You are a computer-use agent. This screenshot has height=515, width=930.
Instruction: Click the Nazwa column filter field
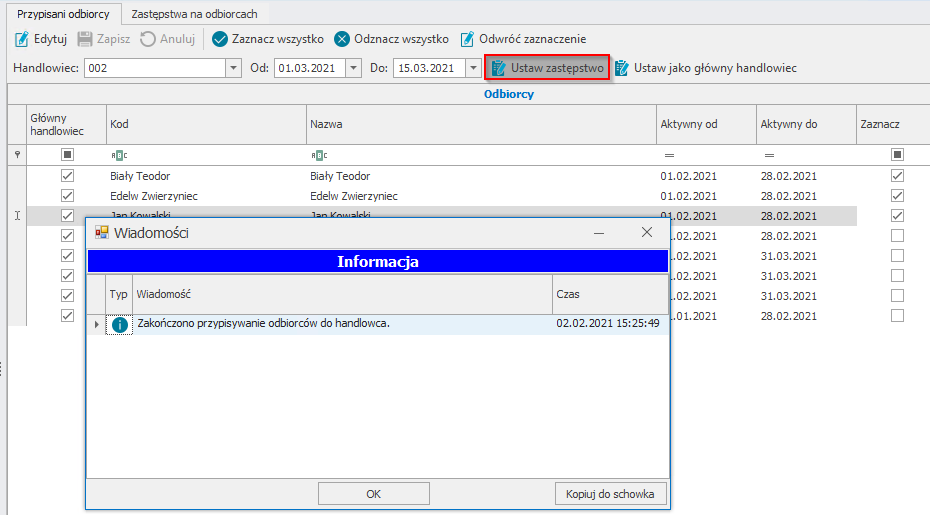(x=480, y=155)
